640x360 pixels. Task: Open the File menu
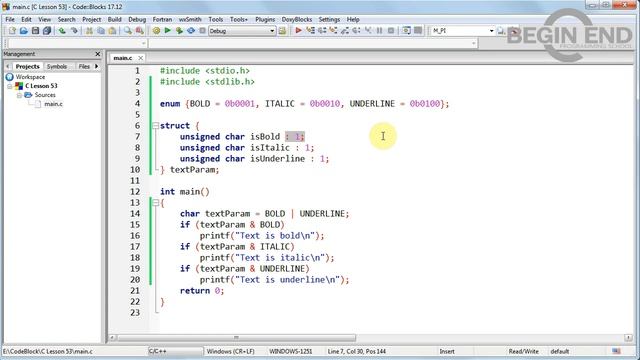click(x=10, y=19)
